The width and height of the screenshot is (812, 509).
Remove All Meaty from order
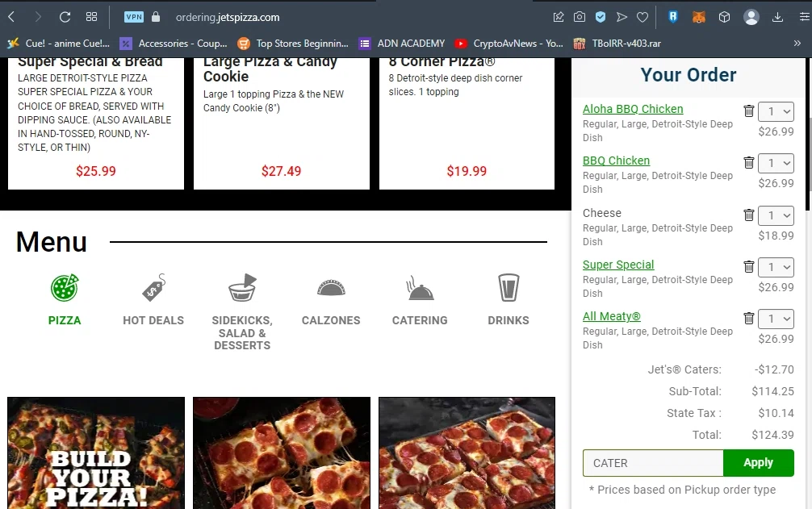point(749,318)
